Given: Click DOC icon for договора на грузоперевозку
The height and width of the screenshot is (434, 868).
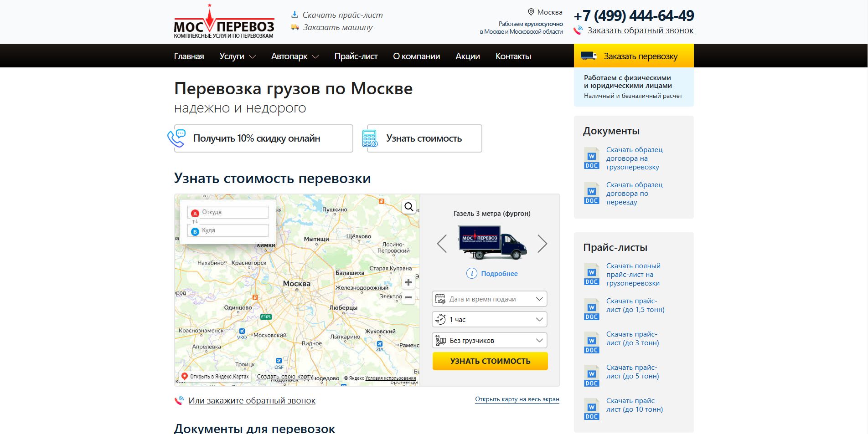Looking at the screenshot, I should point(592,158).
